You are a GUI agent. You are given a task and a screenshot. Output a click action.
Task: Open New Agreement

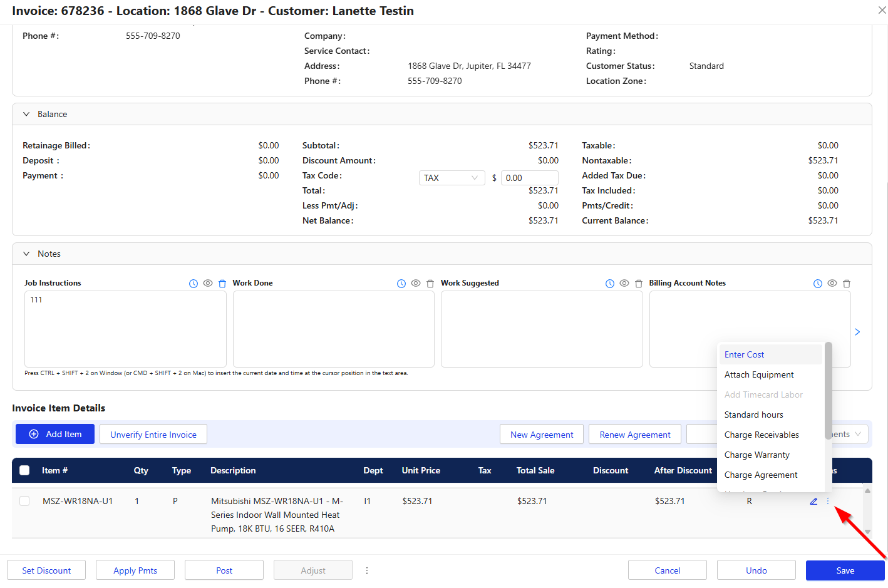(x=542, y=434)
